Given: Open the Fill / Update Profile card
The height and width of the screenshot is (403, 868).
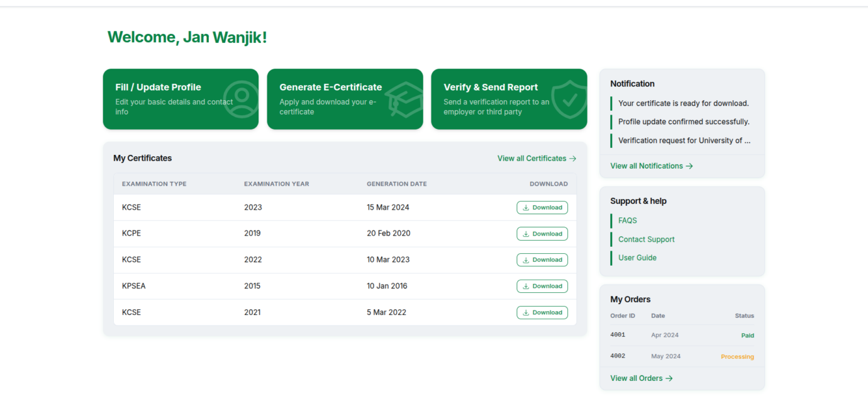Looking at the screenshot, I should tap(181, 99).
